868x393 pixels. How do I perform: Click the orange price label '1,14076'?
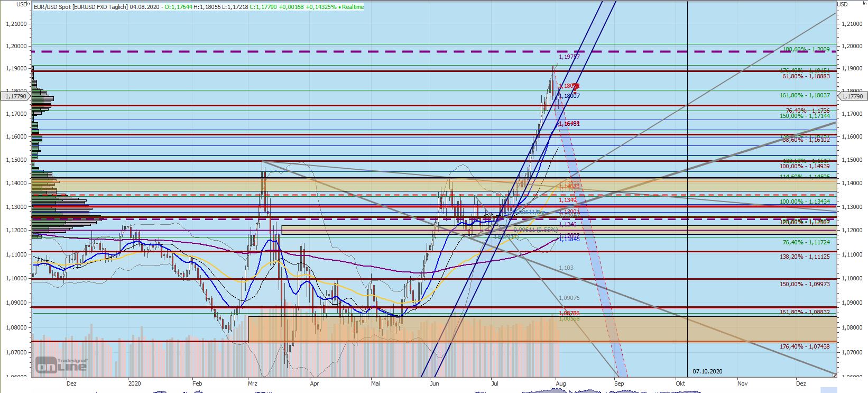(x=569, y=186)
